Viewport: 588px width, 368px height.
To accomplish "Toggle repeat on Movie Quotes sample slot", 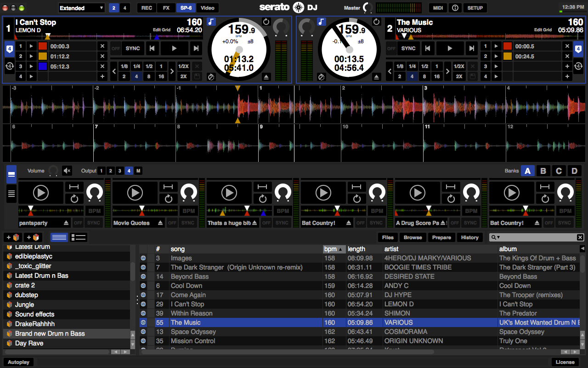I will (168, 199).
